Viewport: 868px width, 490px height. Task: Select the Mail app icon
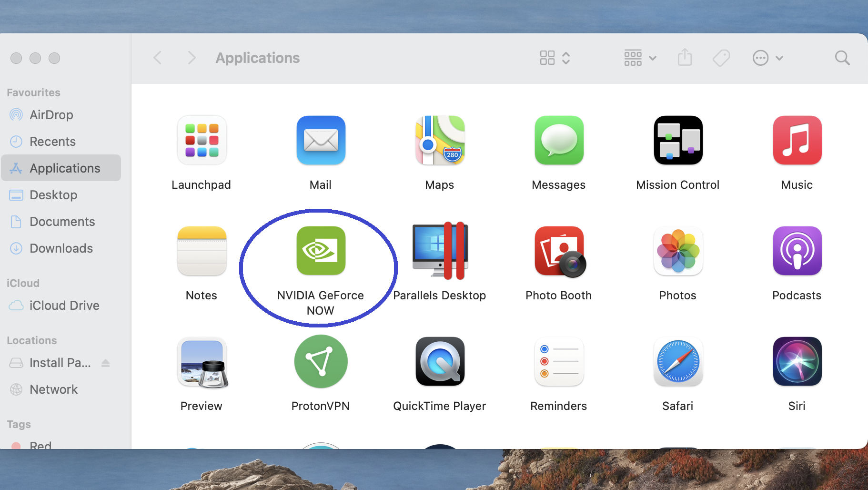click(x=321, y=140)
